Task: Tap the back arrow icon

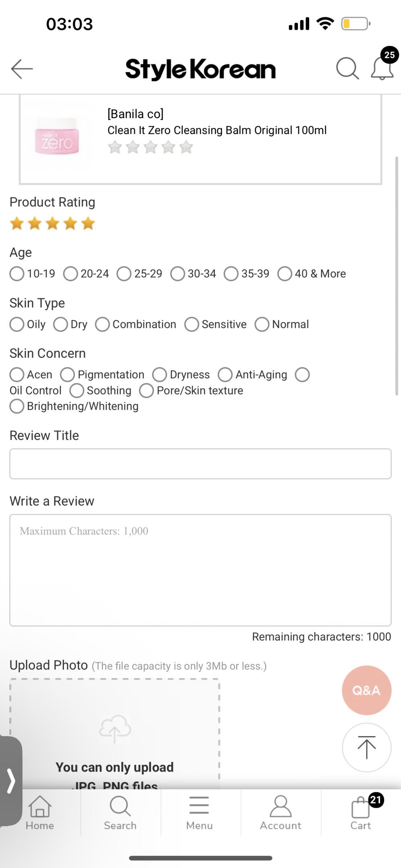Action: [x=22, y=69]
